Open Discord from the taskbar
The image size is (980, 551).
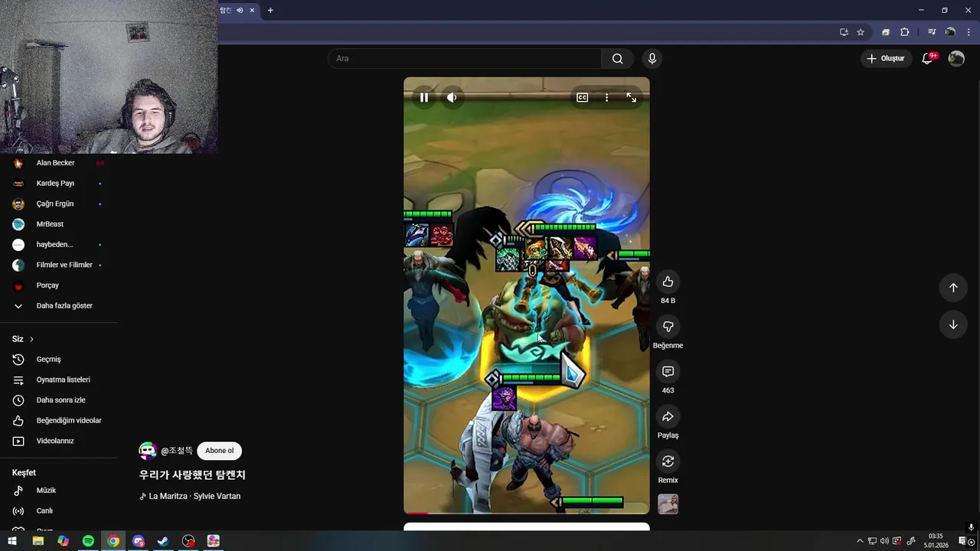pyautogui.click(x=139, y=541)
